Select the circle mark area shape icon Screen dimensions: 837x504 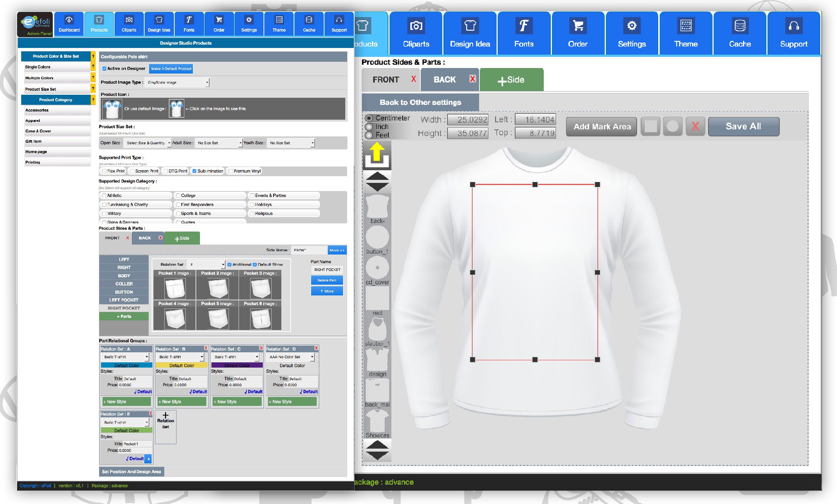[x=672, y=126]
